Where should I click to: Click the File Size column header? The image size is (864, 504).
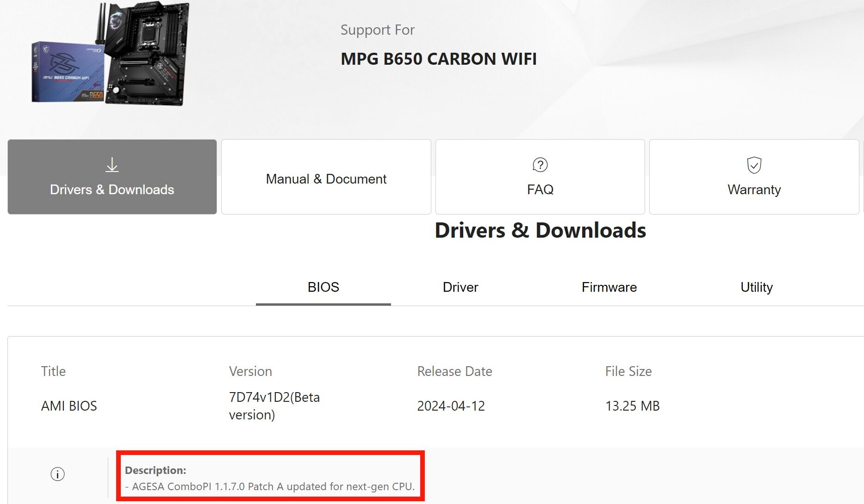628,371
